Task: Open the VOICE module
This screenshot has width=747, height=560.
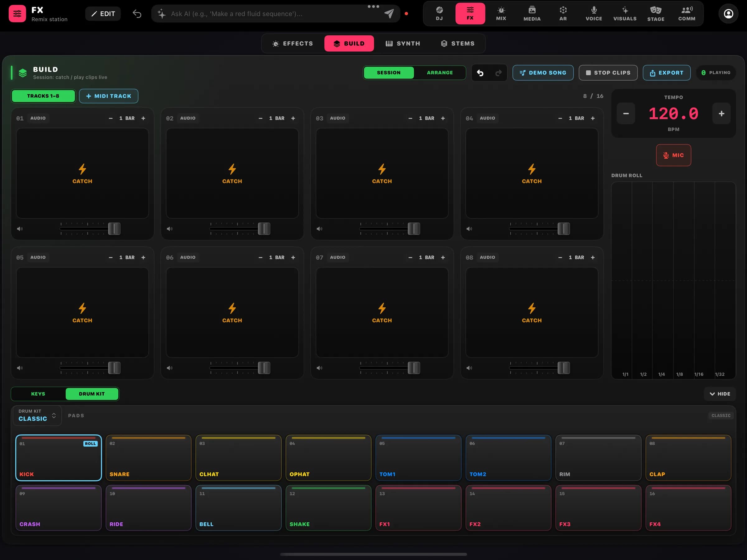Action: click(594, 13)
